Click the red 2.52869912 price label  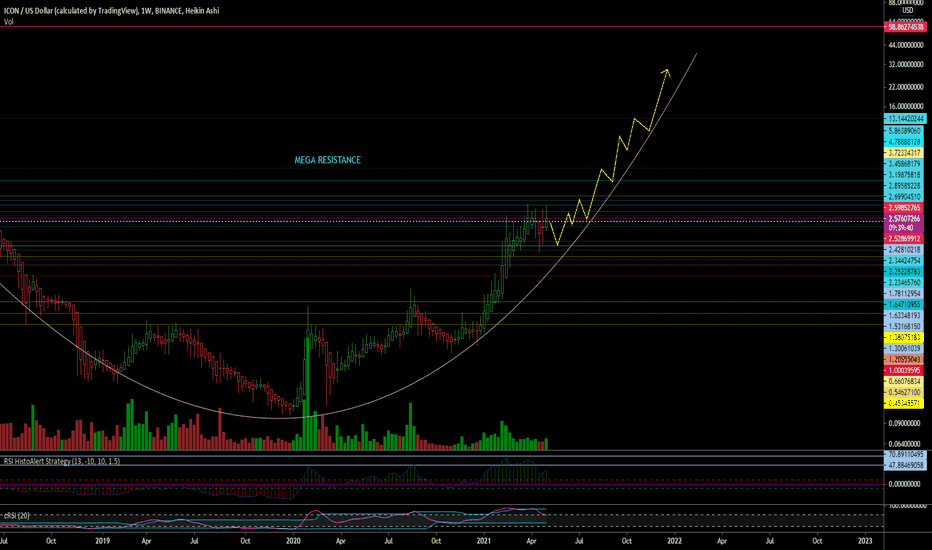(x=905, y=239)
